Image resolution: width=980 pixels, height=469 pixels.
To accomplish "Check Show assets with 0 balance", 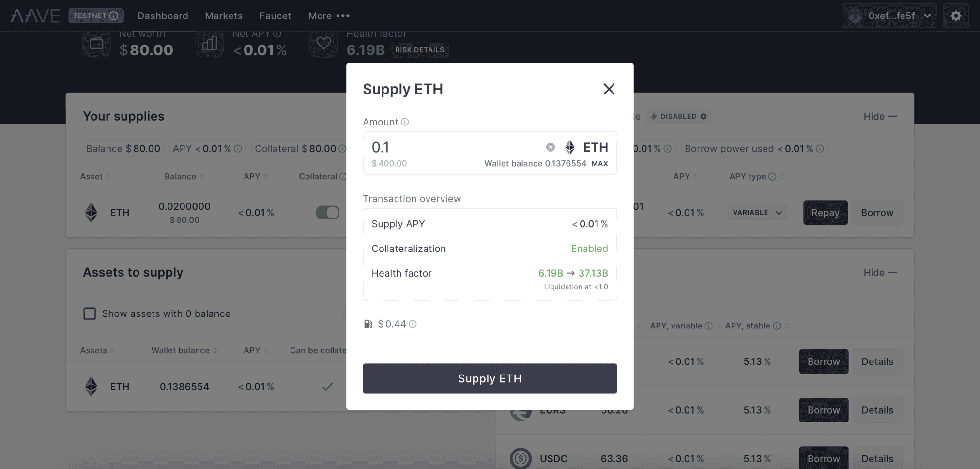I will [90, 314].
